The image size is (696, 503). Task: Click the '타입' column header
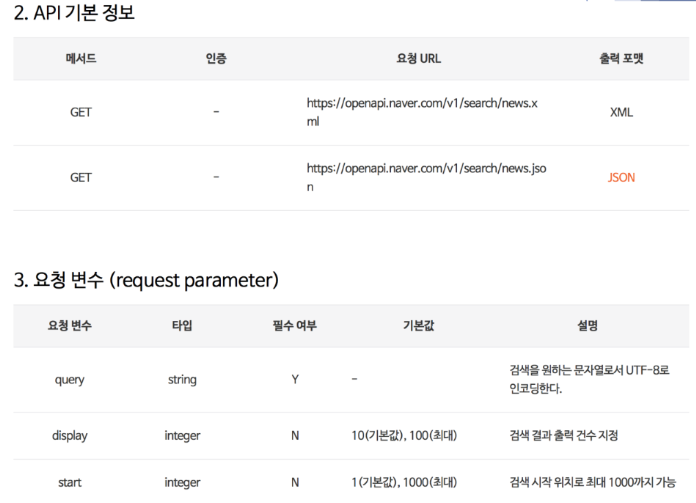(x=182, y=326)
